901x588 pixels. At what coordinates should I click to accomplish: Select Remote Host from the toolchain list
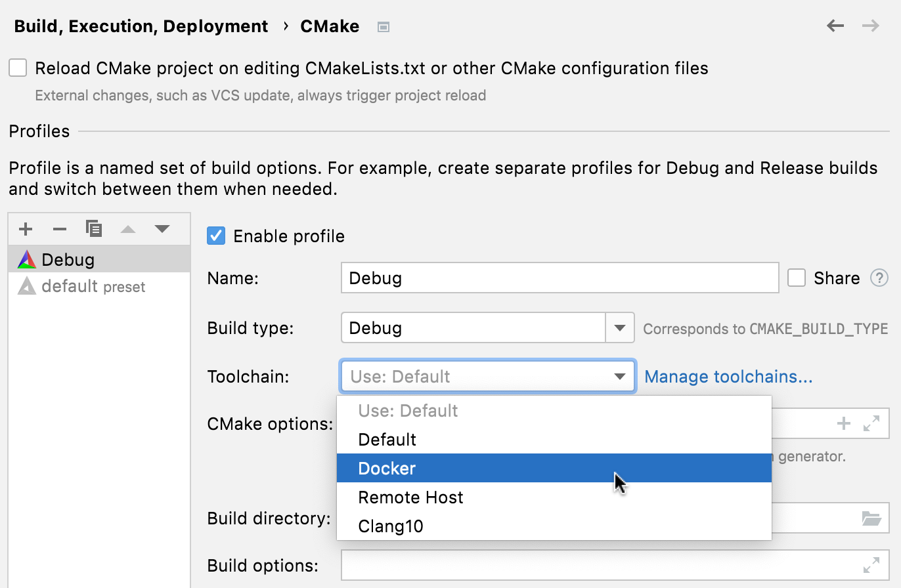point(411,497)
